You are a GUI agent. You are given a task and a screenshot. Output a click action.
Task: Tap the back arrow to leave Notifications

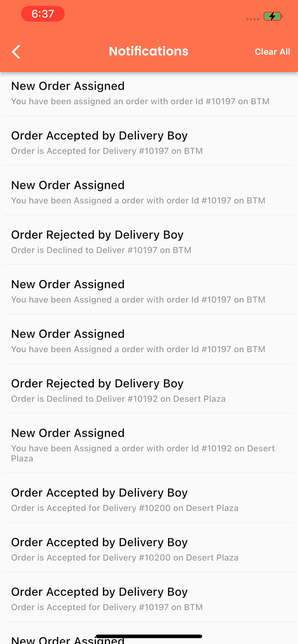pos(15,51)
